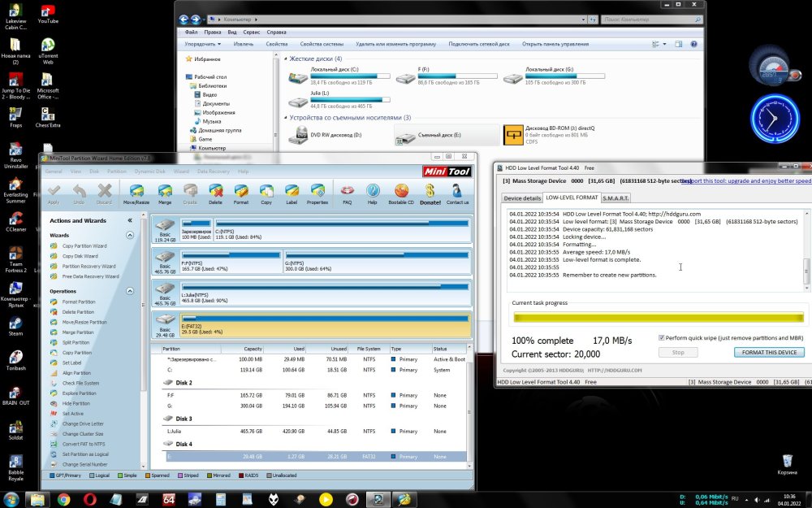Image resolution: width=812 pixels, height=508 pixels.
Task: Select the Format toolbar icon in MiniTool
Action: pos(241,193)
